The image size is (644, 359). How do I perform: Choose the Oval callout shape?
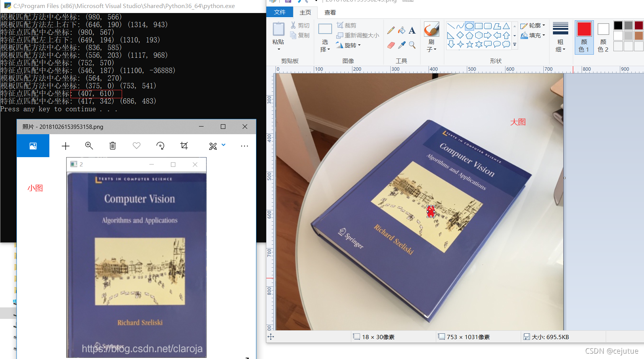click(497, 44)
